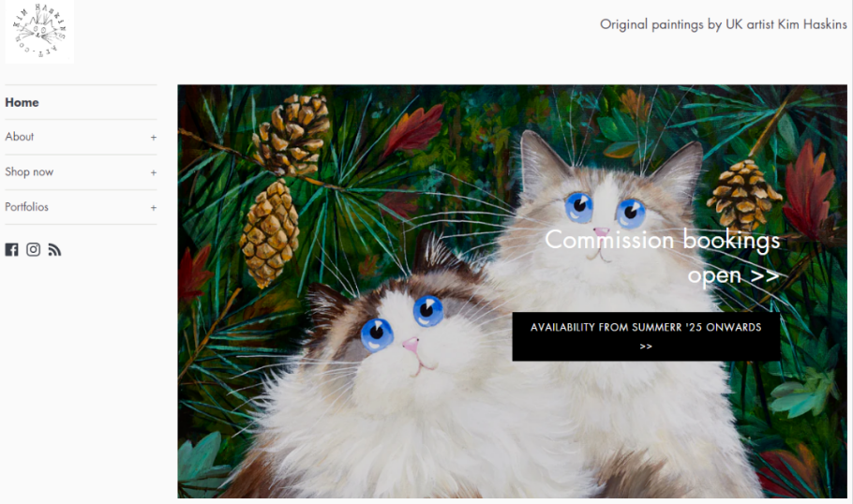Open the About menu item
The image size is (853, 504).
click(x=19, y=137)
